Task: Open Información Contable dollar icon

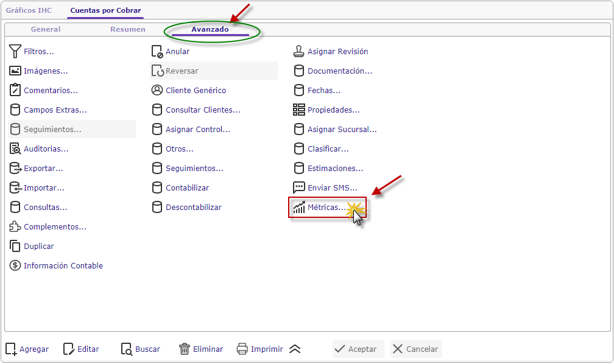Action: tap(15, 266)
